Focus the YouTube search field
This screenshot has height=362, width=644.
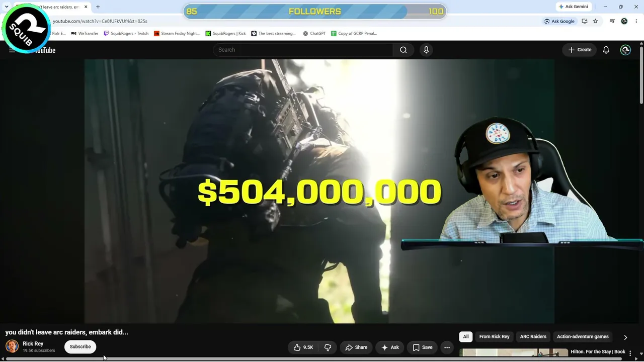click(303, 50)
